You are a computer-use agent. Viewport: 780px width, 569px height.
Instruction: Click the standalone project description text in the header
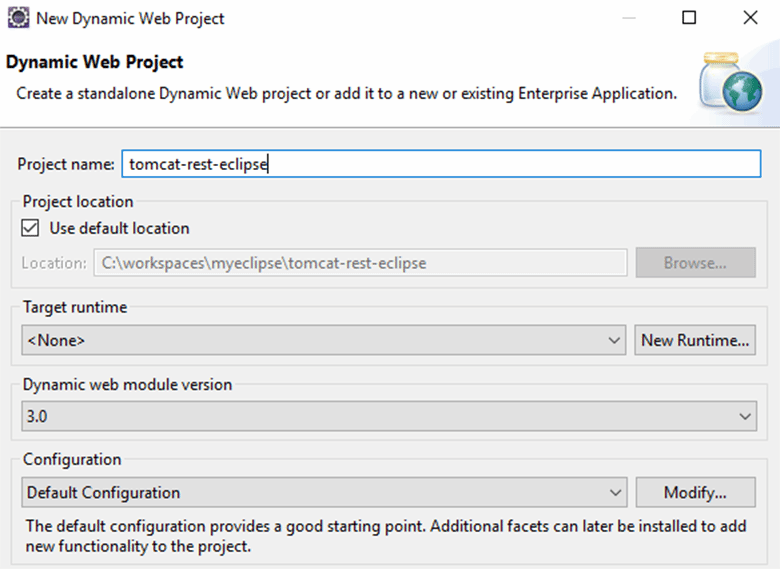(x=347, y=94)
